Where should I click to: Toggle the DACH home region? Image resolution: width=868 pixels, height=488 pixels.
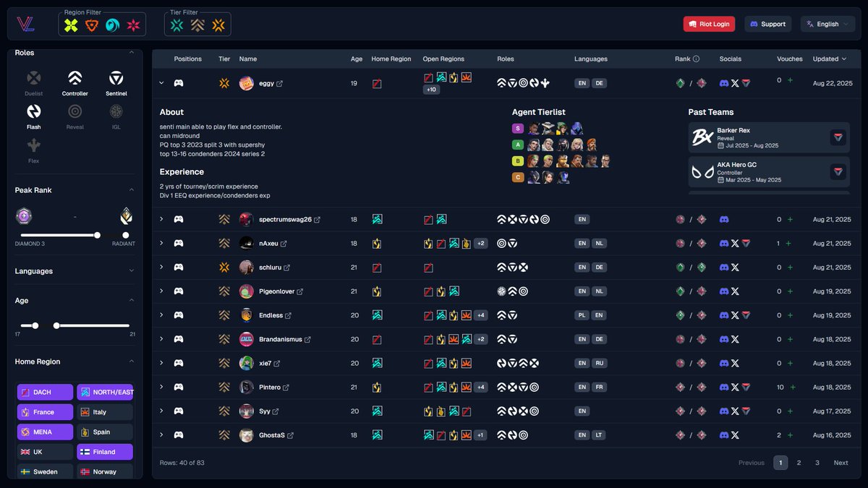pos(45,392)
